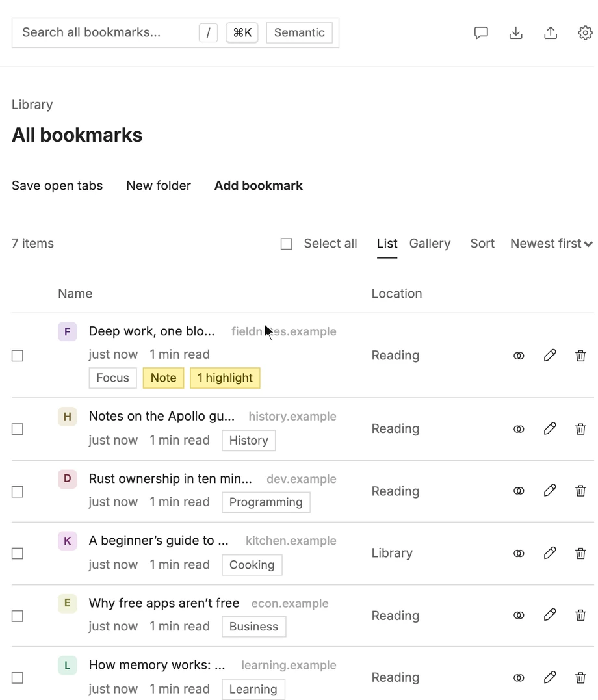This screenshot has height=700, width=598.
Task: Delete the How memory works bookmark
Action: tap(580, 678)
